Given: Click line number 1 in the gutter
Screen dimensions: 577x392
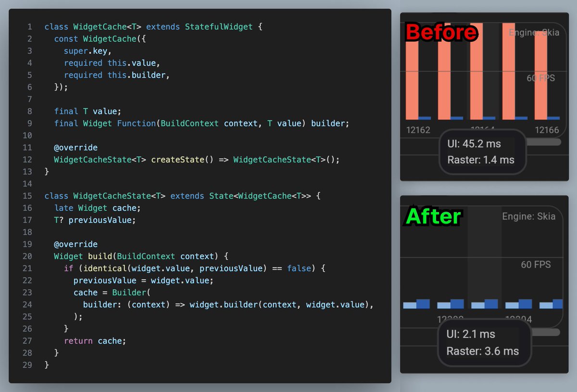Looking at the screenshot, I should click(x=30, y=26).
